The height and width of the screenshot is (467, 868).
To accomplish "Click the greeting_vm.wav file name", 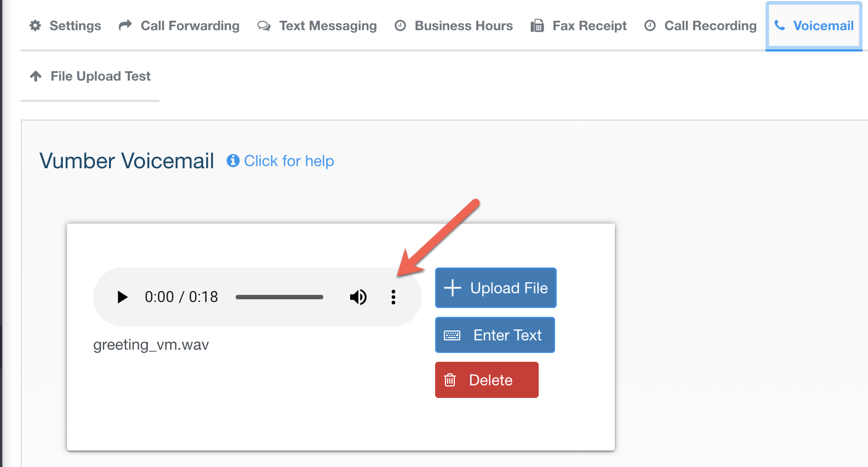I will tap(151, 345).
